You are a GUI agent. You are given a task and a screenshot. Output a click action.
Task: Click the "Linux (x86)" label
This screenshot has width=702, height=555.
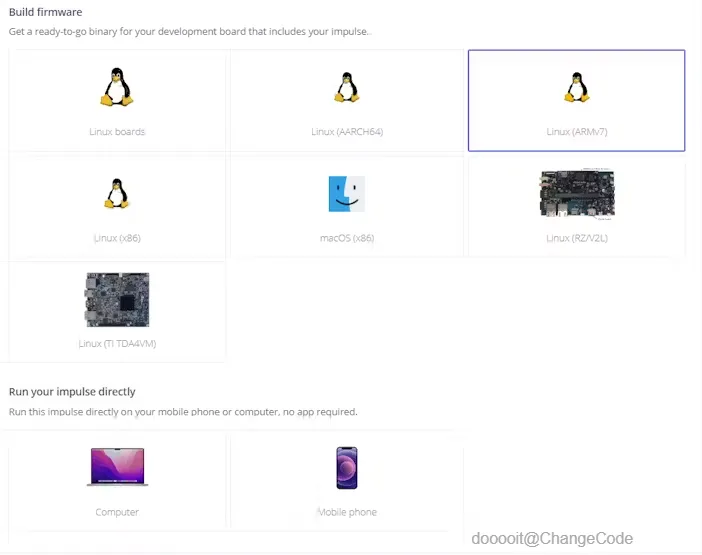[x=117, y=238]
